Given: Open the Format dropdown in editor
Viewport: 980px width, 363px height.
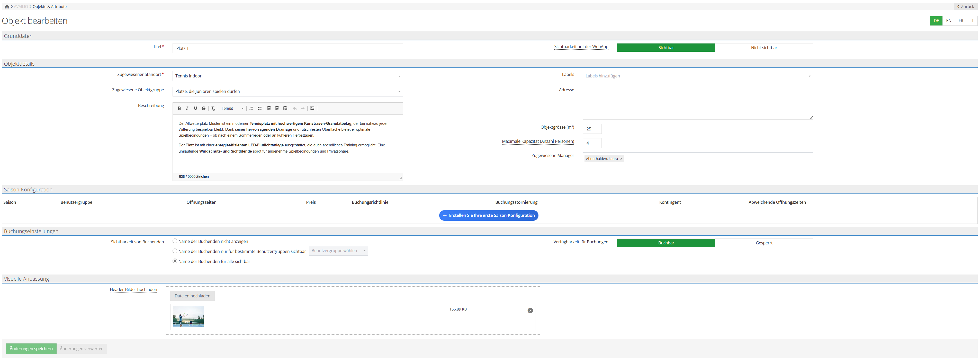Looking at the screenshot, I should pos(232,109).
